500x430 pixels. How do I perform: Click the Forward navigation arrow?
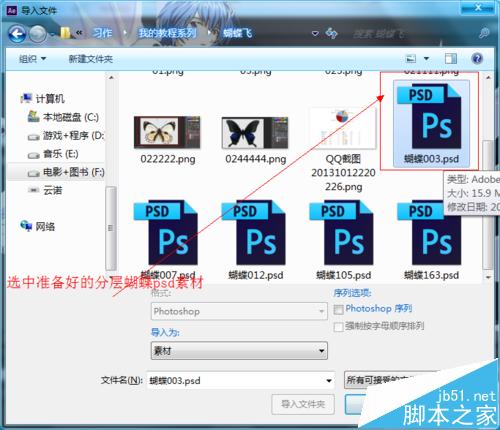click(x=37, y=34)
